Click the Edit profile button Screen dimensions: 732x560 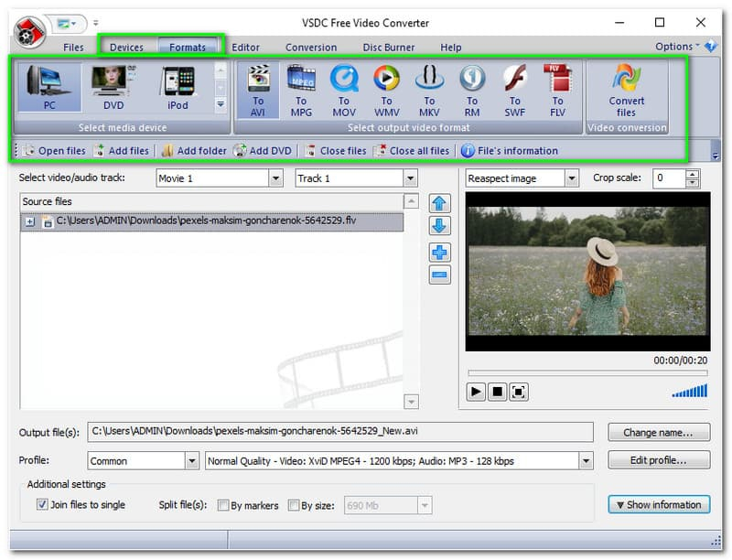[659, 460]
